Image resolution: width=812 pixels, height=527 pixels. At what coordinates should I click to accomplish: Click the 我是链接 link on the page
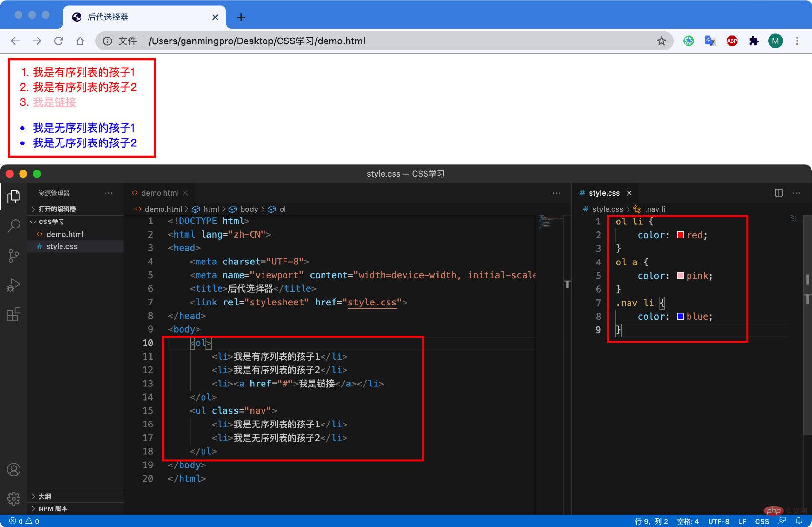(x=54, y=102)
